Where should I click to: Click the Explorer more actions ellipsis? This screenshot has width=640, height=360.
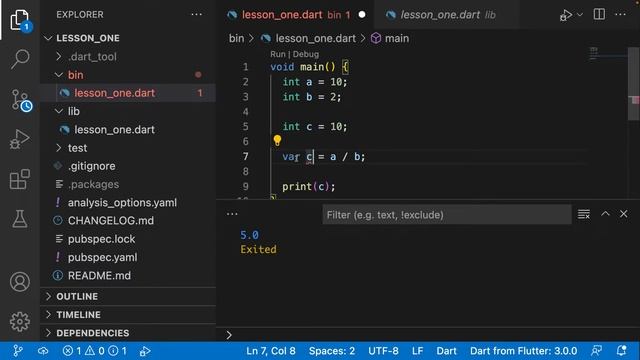coord(196,14)
